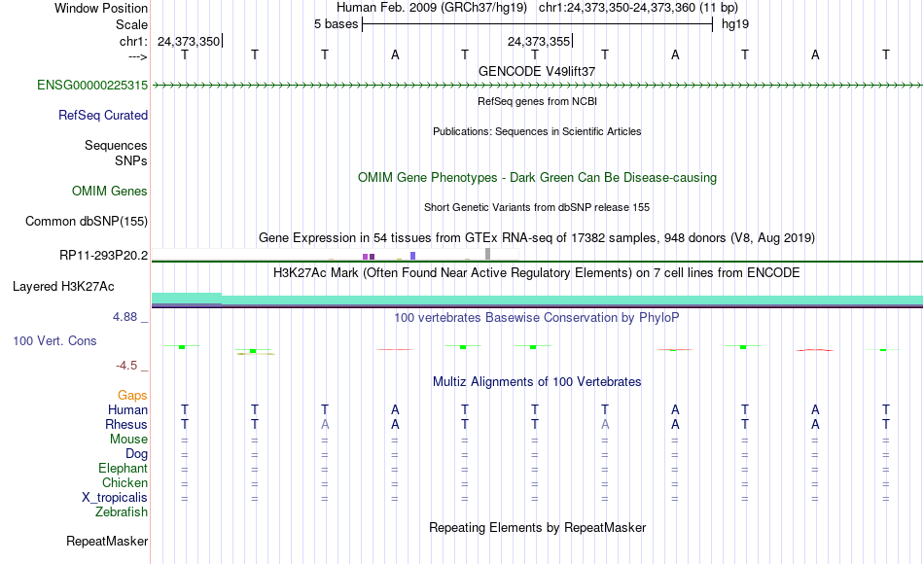
Task: Click the purple bars in GTEx expression chart
Action: [x=369, y=257]
